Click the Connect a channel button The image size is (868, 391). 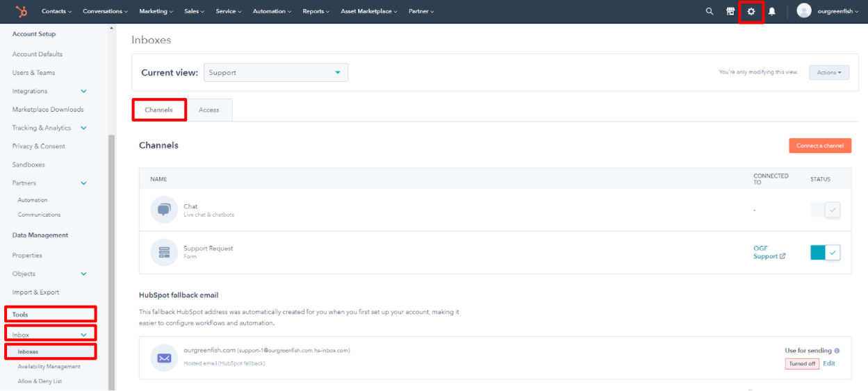tap(820, 146)
